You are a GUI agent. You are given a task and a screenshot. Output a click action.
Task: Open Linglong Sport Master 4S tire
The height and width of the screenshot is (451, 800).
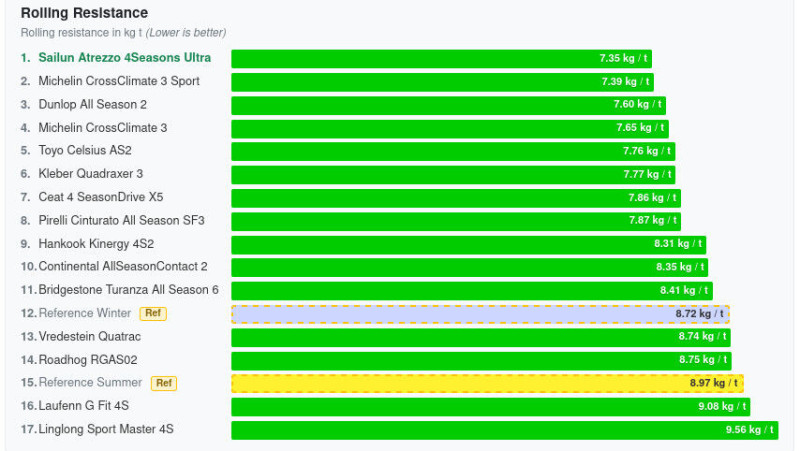pyautogui.click(x=106, y=429)
